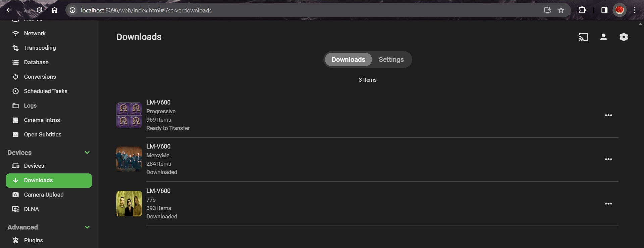
Task: Collapse the Devices sidebar section
Action: pos(87,153)
